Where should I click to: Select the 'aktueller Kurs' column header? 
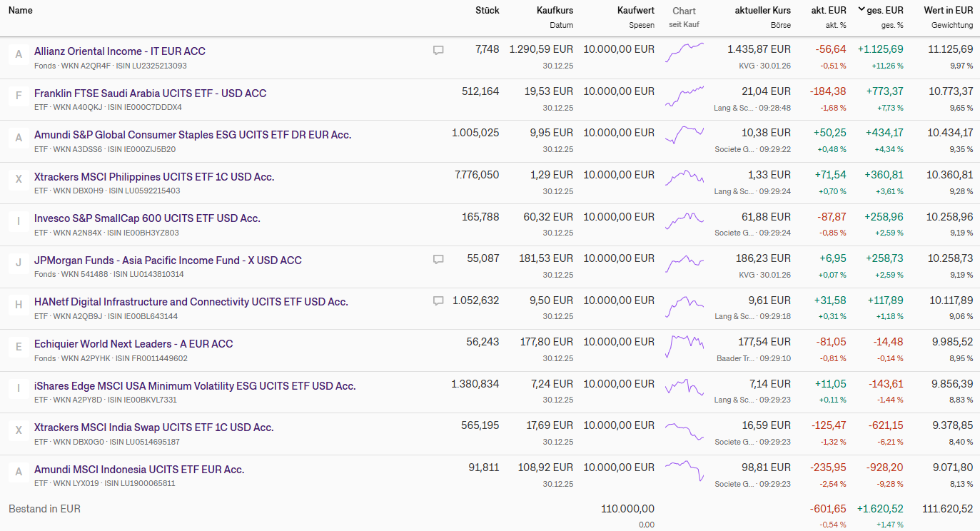pos(762,11)
